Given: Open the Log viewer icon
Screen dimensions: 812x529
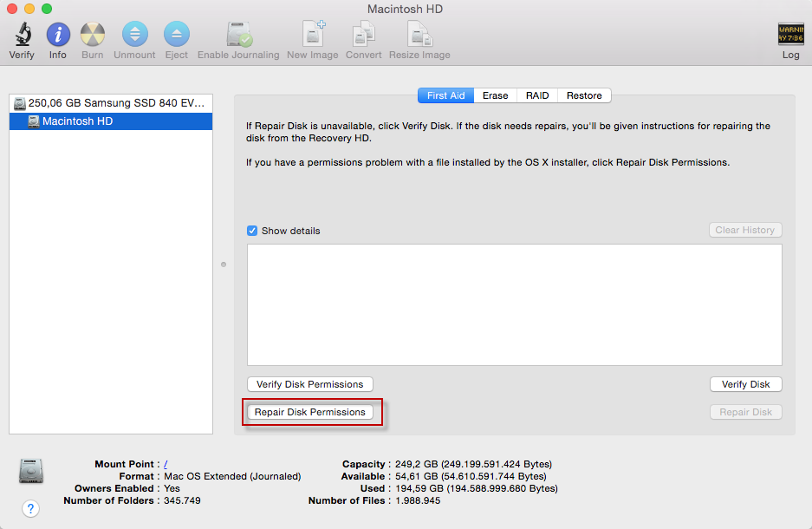Looking at the screenshot, I should click(790, 34).
